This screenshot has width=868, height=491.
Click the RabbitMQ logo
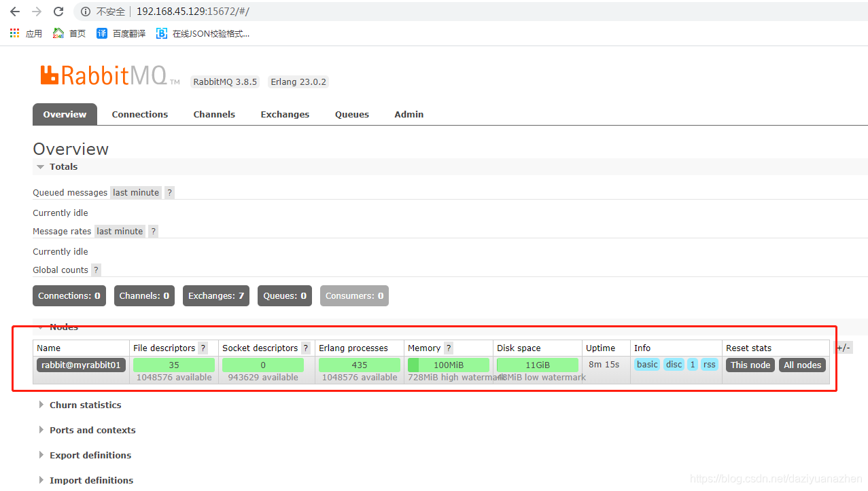tap(110, 75)
